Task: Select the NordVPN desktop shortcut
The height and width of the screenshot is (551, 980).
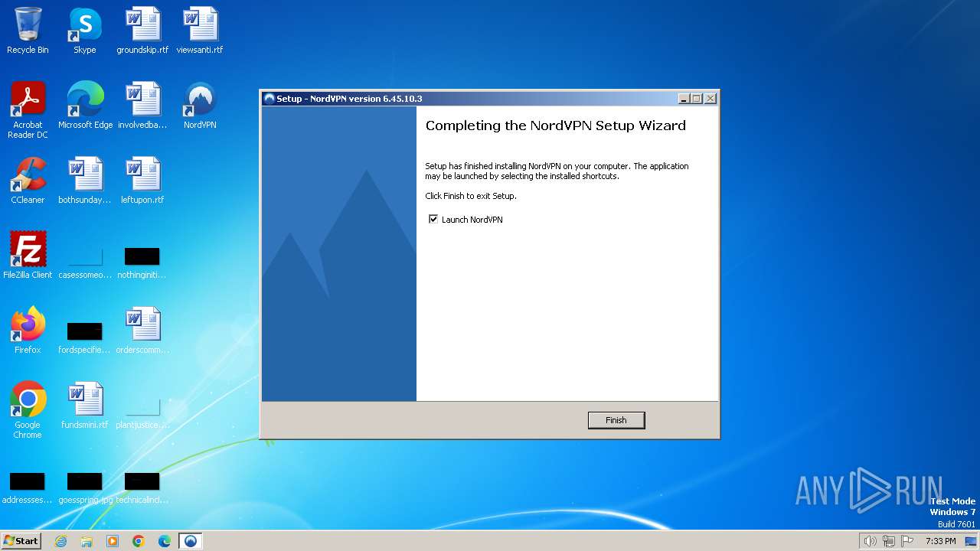Action: pos(200,106)
